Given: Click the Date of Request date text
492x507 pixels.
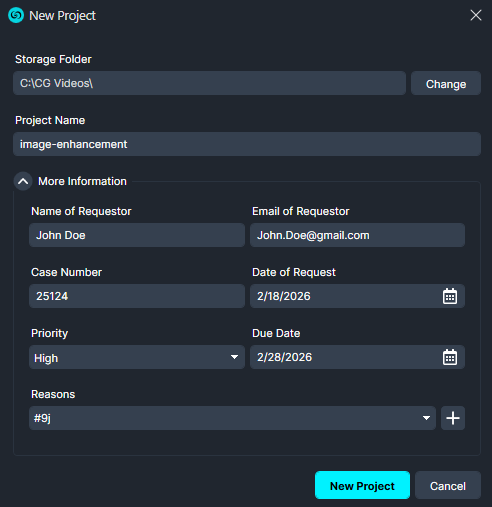Looking at the screenshot, I should (x=284, y=296).
